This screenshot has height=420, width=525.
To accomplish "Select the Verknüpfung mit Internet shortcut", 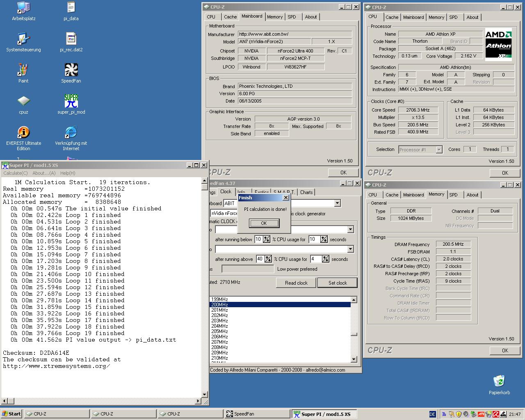I will point(71,138).
